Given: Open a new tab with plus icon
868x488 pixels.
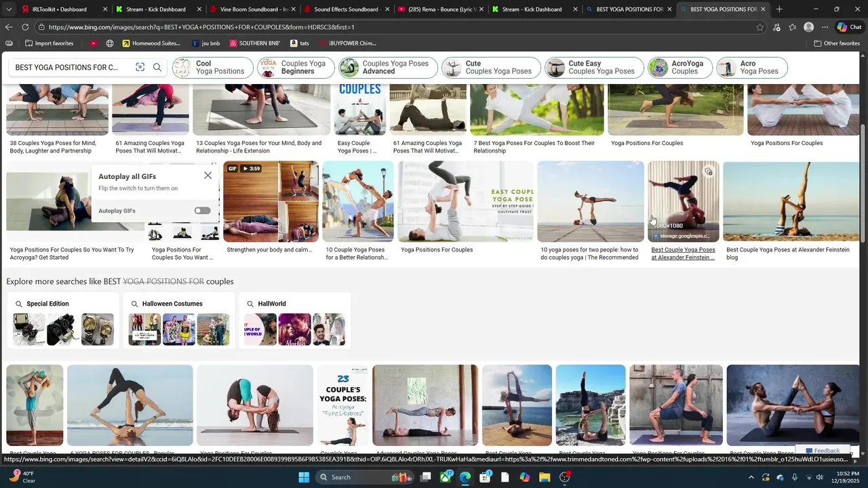Looking at the screenshot, I should click(779, 9).
